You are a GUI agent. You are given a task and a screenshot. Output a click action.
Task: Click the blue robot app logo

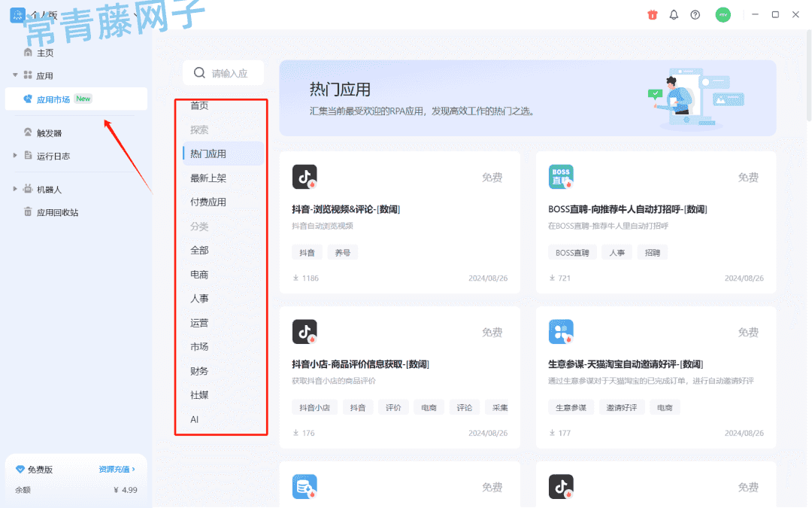[x=17, y=14]
